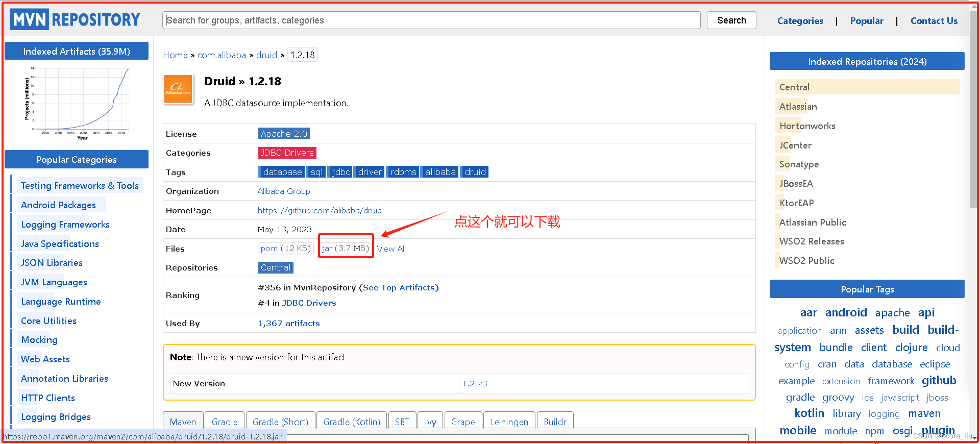Click the github popular tag
The width and height of the screenshot is (980, 444).
click(x=939, y=381)
